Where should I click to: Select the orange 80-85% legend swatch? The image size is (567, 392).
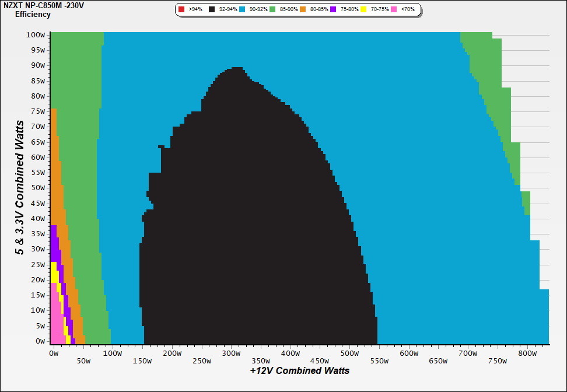303,10
